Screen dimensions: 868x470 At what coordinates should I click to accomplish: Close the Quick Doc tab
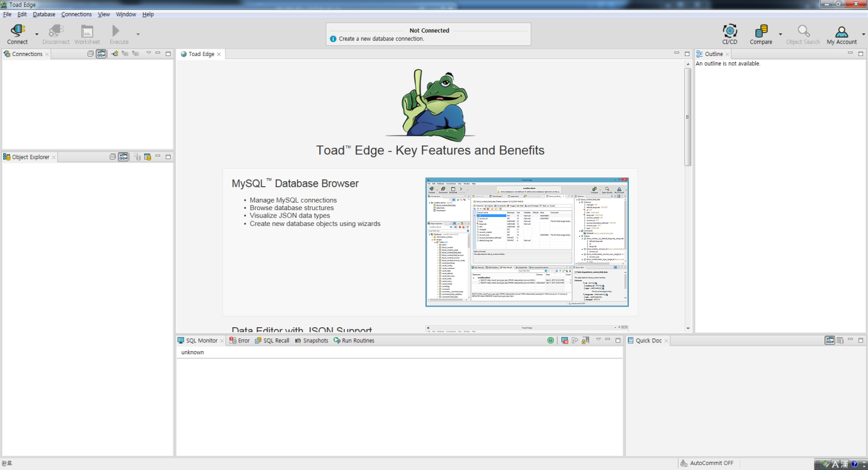667,341
